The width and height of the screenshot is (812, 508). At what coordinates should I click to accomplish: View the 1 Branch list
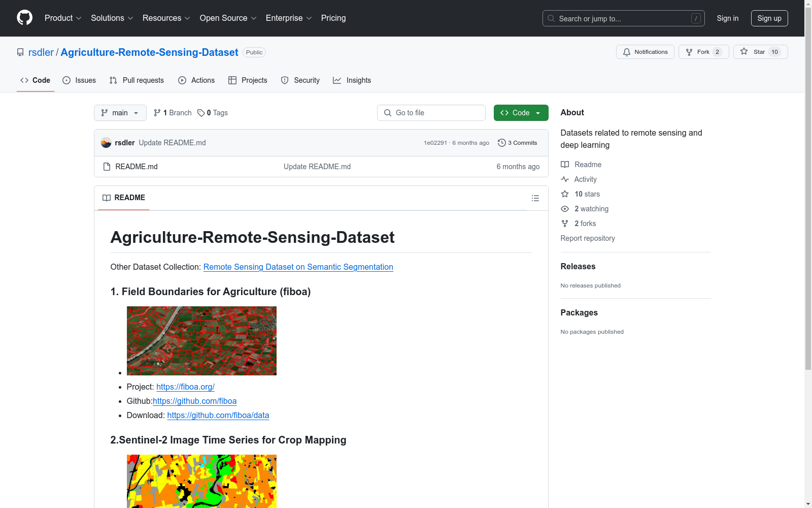[x=173, y=113]
